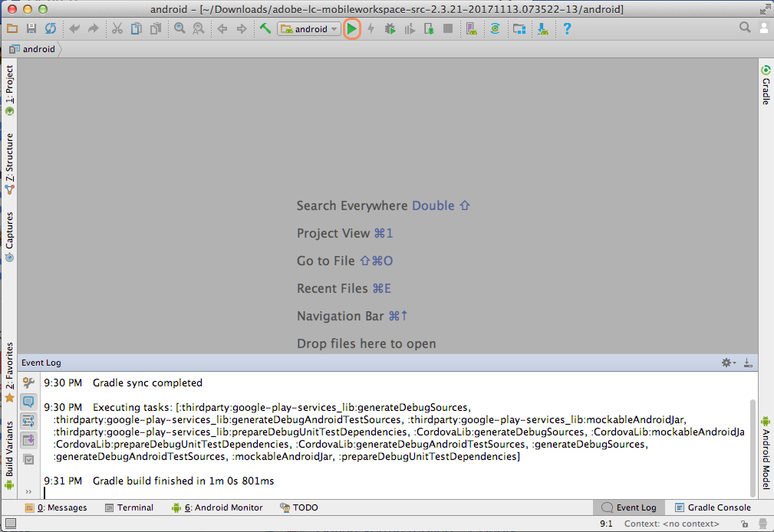Open the Android Model tool window tab

[x=766, y=452]
